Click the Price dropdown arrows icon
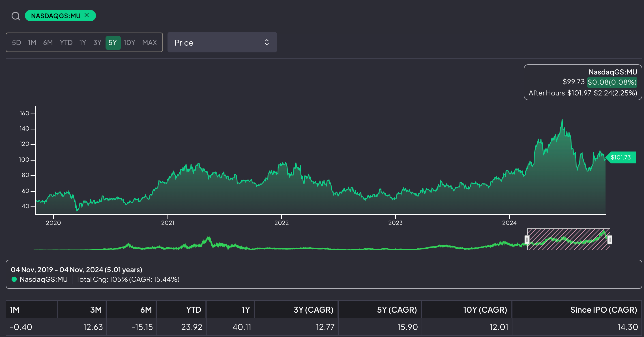The width and height of the screenshot is (644, 337). (x=267, y=42)
